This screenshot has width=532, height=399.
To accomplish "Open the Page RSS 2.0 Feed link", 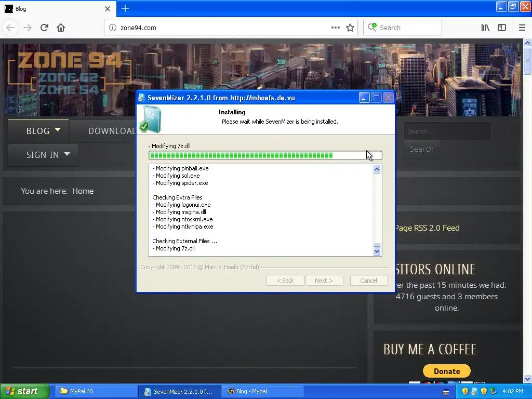I will [427, 228].
